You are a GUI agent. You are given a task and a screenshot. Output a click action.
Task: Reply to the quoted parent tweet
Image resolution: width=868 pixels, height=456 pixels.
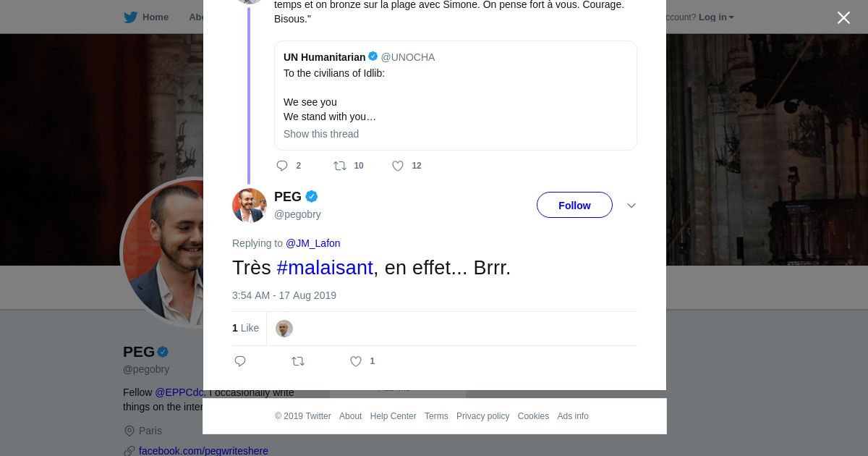[282, 166]
